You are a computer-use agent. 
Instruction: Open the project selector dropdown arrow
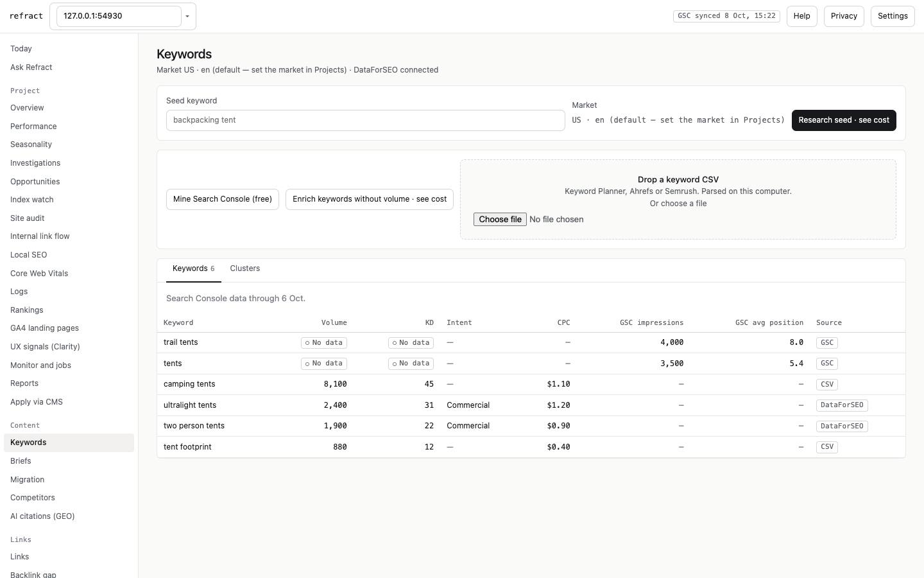[x=187, y=17]
